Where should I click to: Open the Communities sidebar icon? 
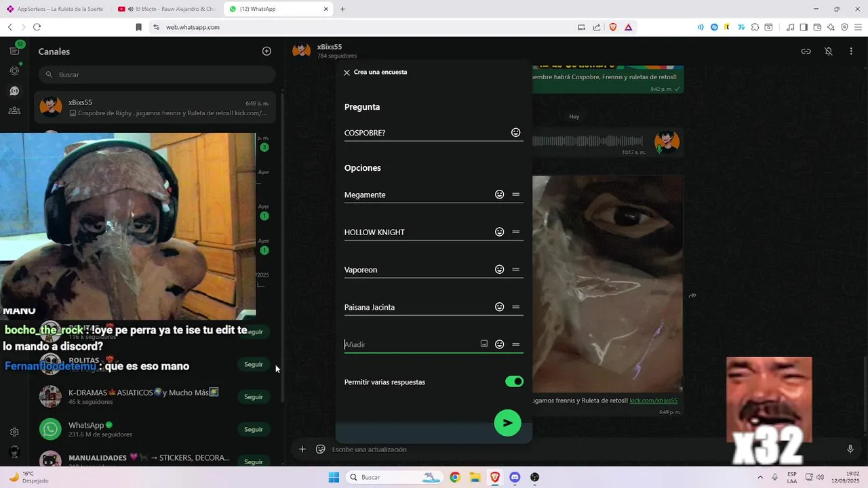[14, 110]
